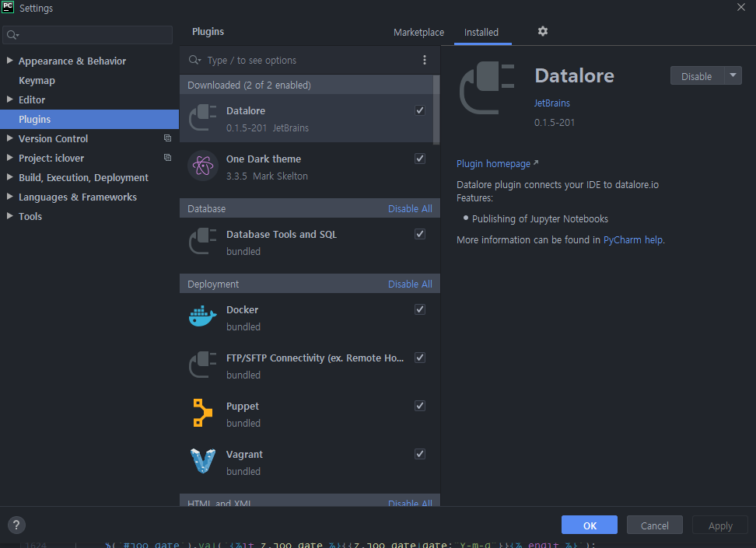Expand the Editor tree node arrow
The image size is (756, 548).
[x=9, y=99]
